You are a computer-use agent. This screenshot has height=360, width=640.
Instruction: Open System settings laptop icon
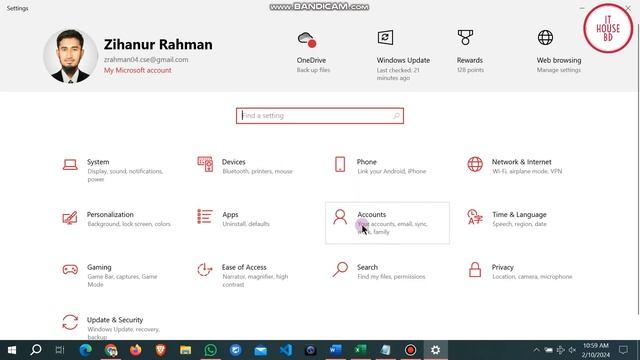click(x=70, y=164)
